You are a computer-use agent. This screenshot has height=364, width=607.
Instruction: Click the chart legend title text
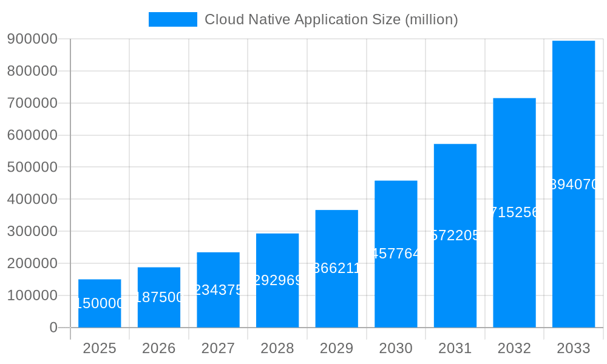tap(331, 19)
